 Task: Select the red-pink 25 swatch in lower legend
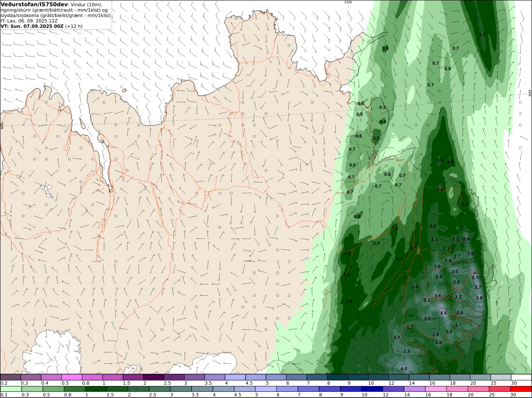point(499,389)
